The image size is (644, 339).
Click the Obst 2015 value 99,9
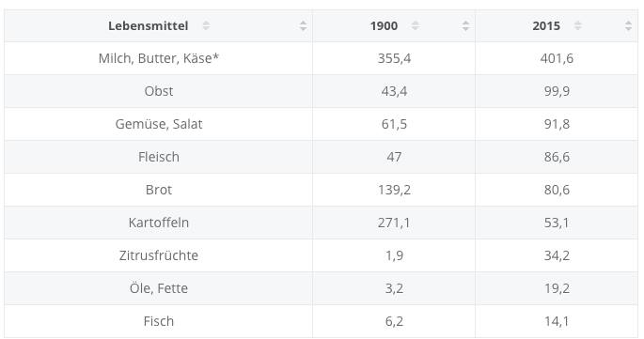tap(557, 91)
